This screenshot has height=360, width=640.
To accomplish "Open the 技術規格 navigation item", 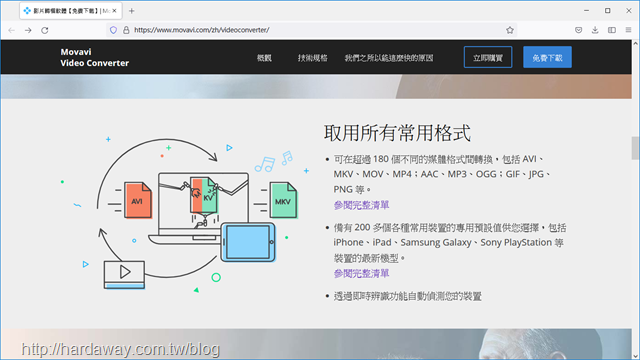I will point(313,58).
